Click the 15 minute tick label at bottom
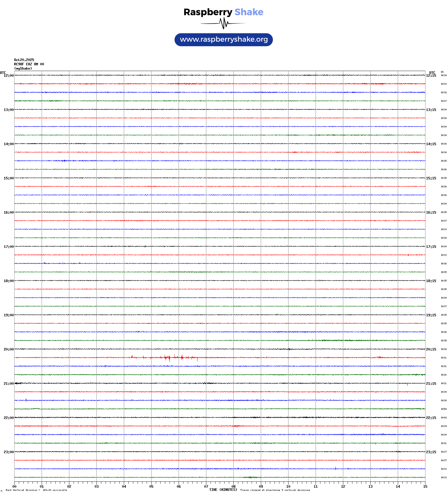This screenshot has height=494, width=448. point(425,487)
